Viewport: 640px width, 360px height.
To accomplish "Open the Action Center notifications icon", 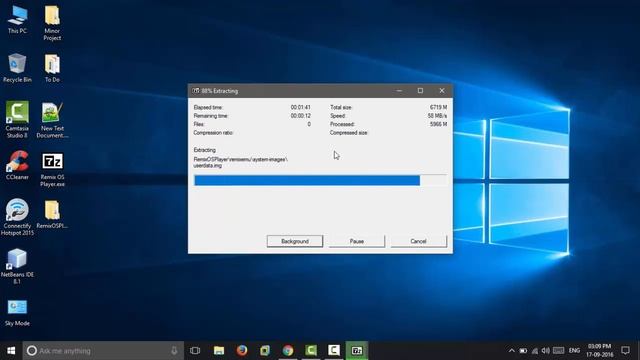I will [625, 351].
